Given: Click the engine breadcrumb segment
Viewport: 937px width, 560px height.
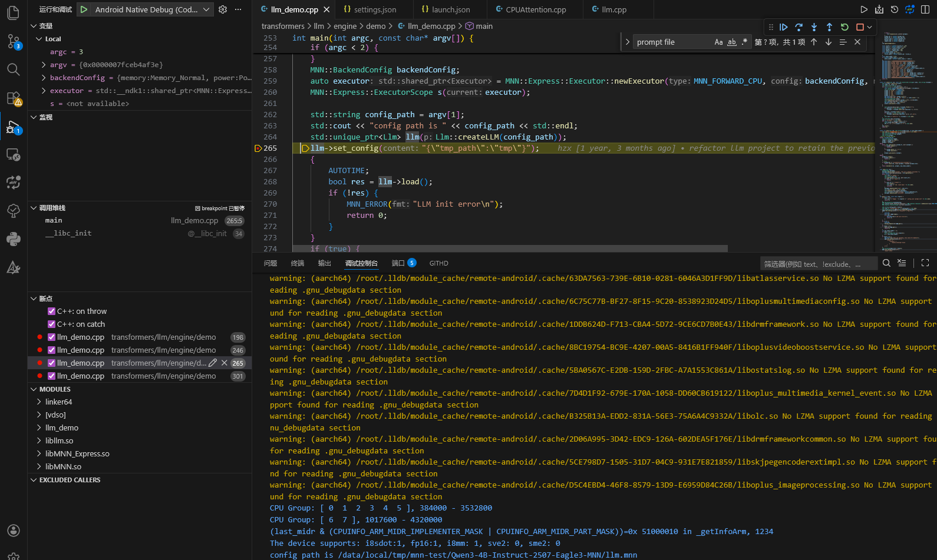Looking at the screenshot, I should (345, 26).
